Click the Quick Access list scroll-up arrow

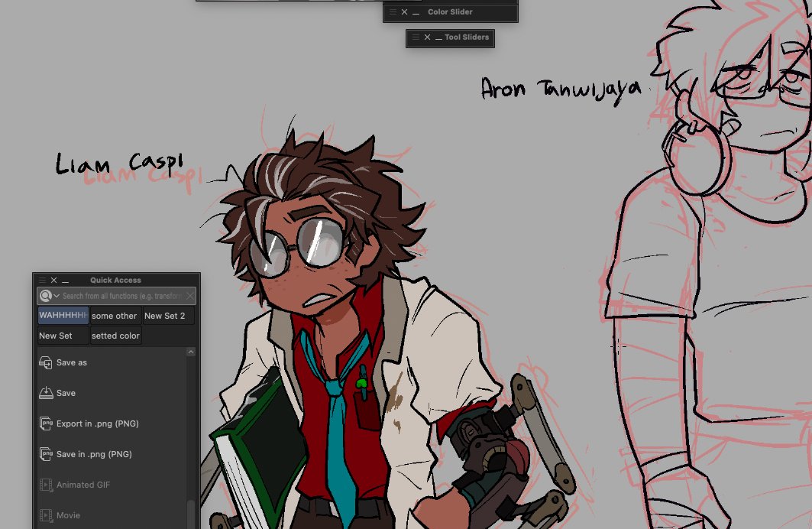[x=190, y=352]
